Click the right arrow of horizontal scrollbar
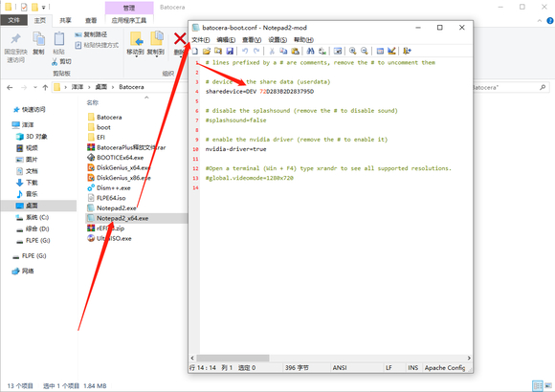 pyautogui.click(x=469, y=358)
